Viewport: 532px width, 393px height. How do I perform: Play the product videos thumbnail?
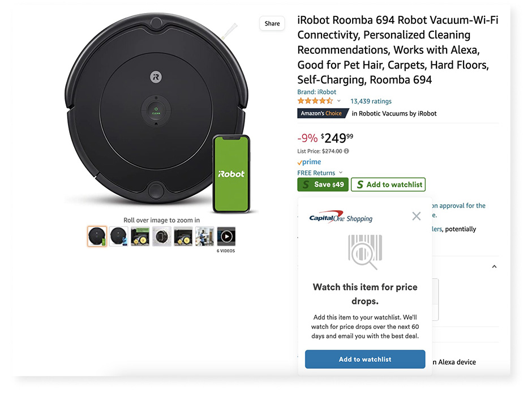226,236
